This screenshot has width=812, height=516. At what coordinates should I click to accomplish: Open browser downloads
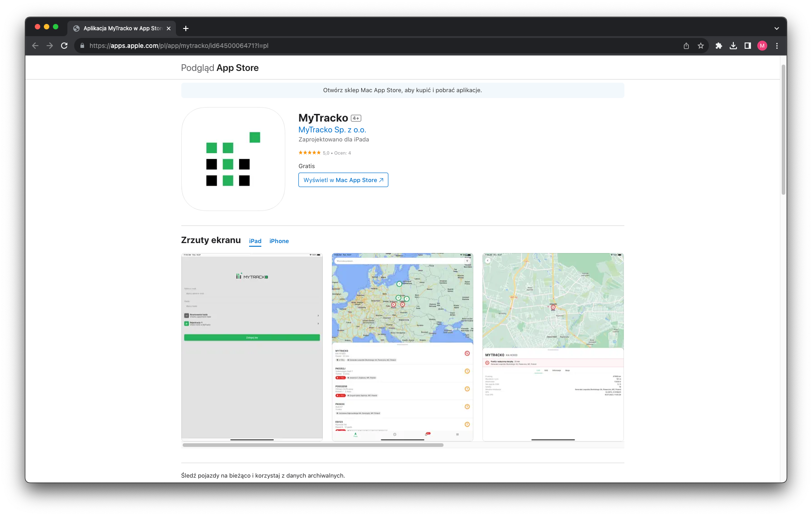[733, 46]
